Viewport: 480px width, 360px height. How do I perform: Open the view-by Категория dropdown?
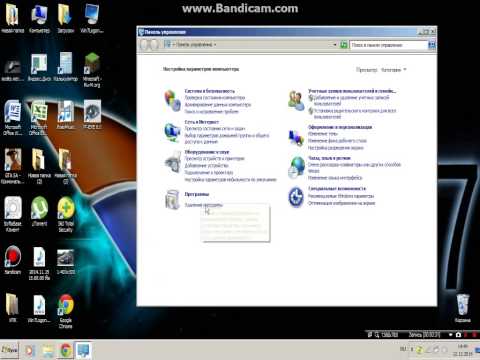[393, 70]
